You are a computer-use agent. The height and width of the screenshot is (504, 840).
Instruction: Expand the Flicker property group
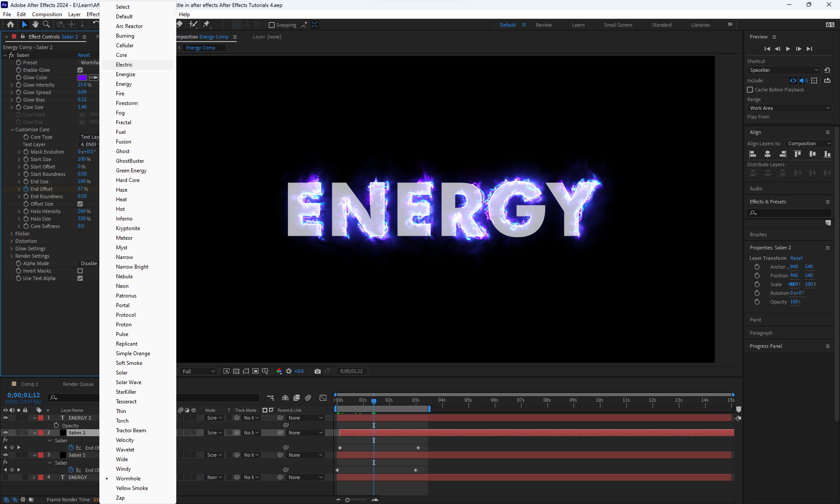click(12, 234)
